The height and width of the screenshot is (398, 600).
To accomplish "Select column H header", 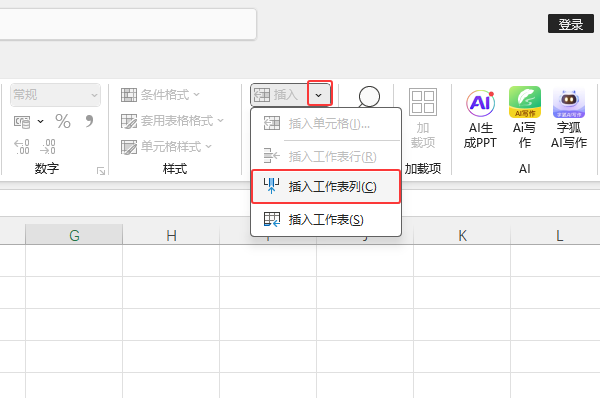I will (171, 235).
